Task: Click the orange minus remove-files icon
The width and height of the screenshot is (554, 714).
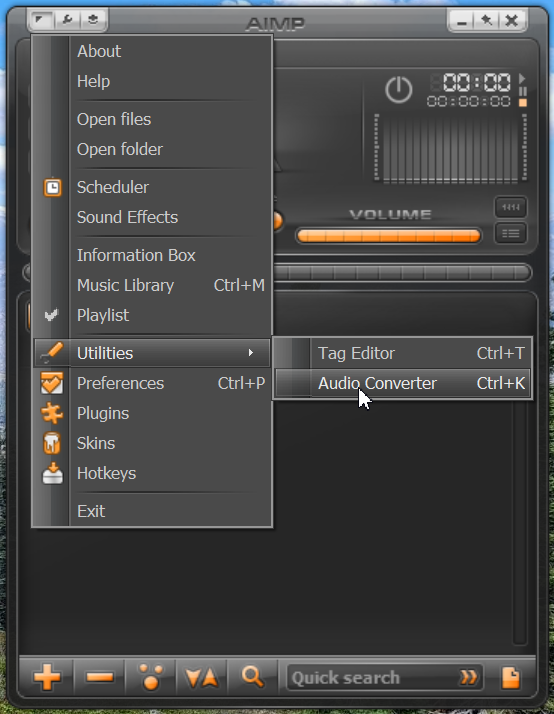Action: [x=99, y=677]
